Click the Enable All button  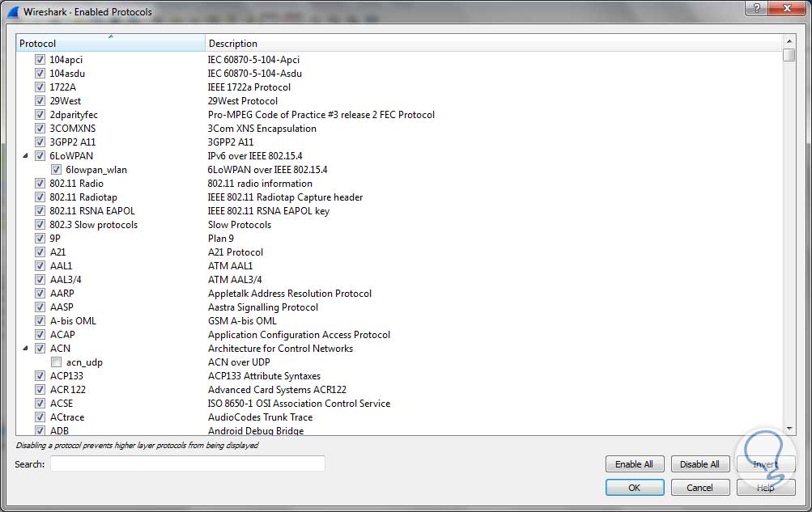point(634,464)
